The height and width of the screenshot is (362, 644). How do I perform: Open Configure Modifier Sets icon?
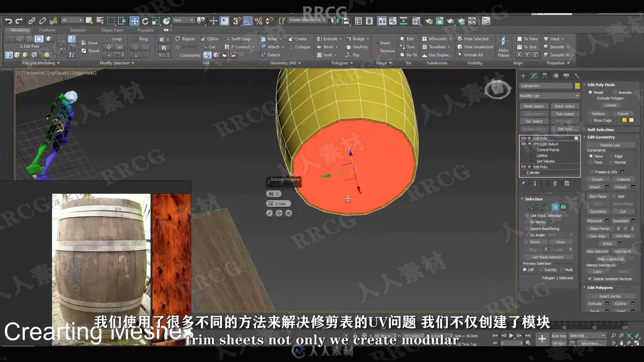(x=567, y=183)
